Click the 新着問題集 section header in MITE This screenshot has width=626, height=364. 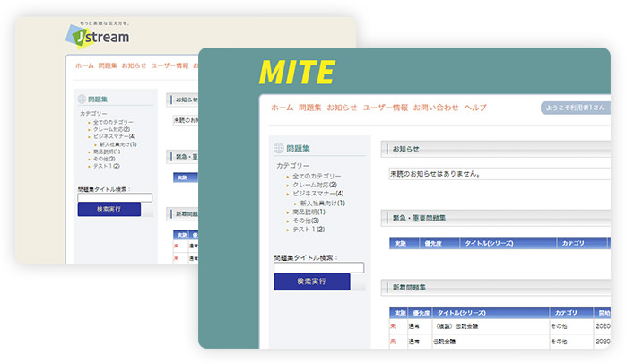click(x=495, y=288)
